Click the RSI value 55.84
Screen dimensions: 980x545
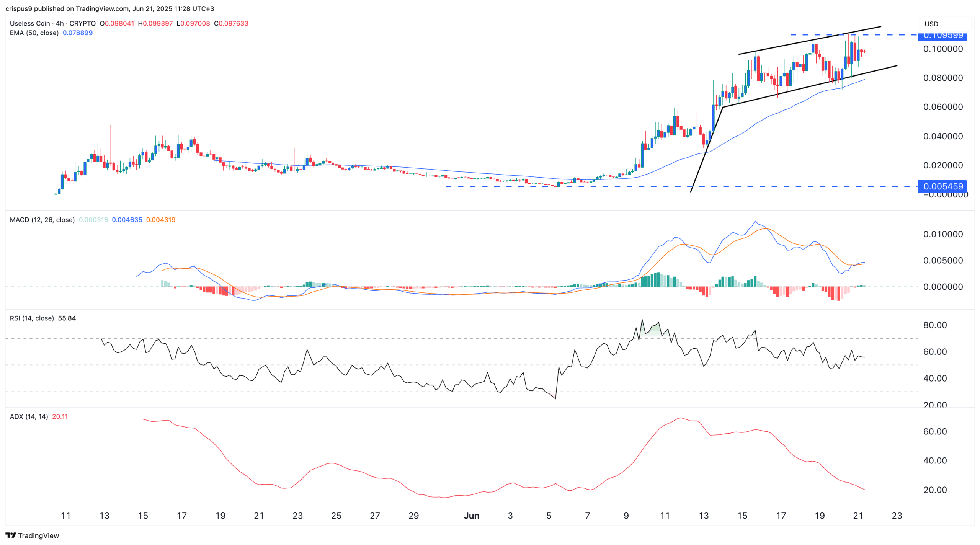(x=67, y=318)
